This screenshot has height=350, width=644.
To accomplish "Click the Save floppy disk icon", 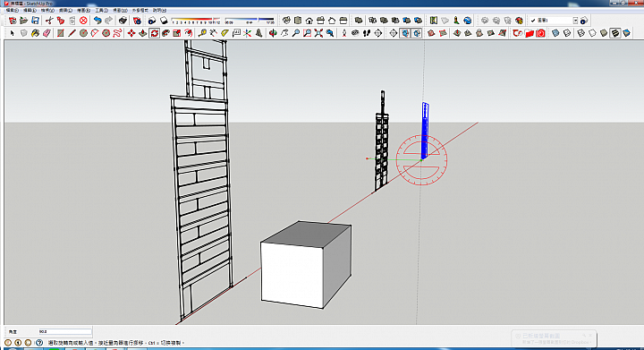I will [x=35, y=20].
